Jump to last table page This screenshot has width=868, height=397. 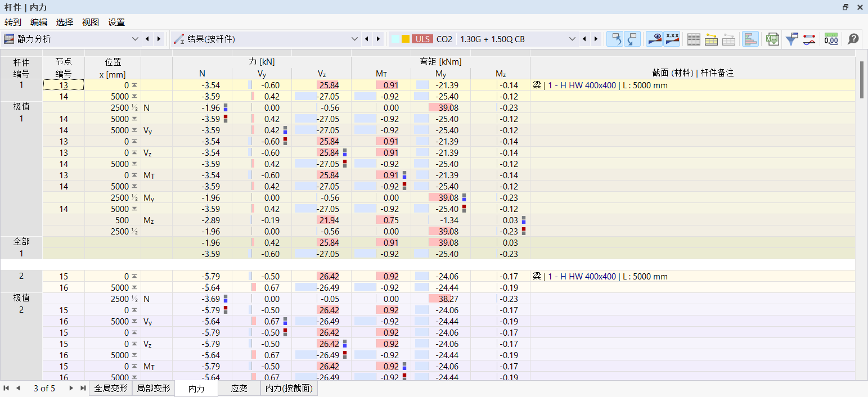[x=83, y=389]
